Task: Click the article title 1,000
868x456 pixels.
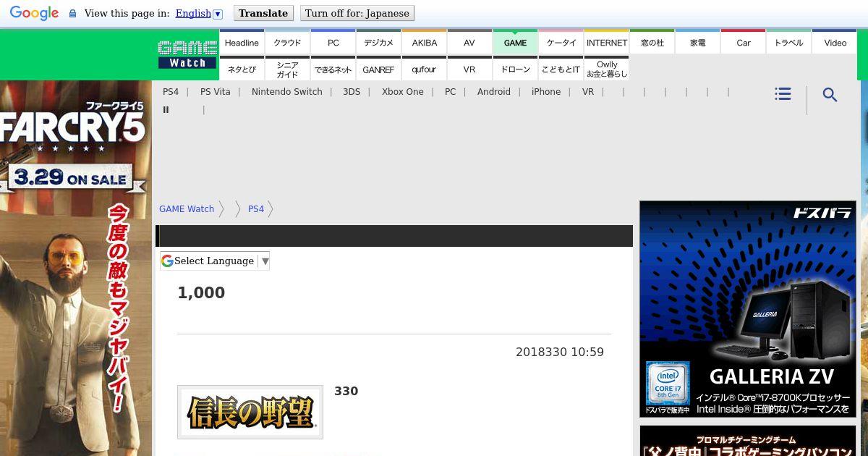Action: [201, 292]
